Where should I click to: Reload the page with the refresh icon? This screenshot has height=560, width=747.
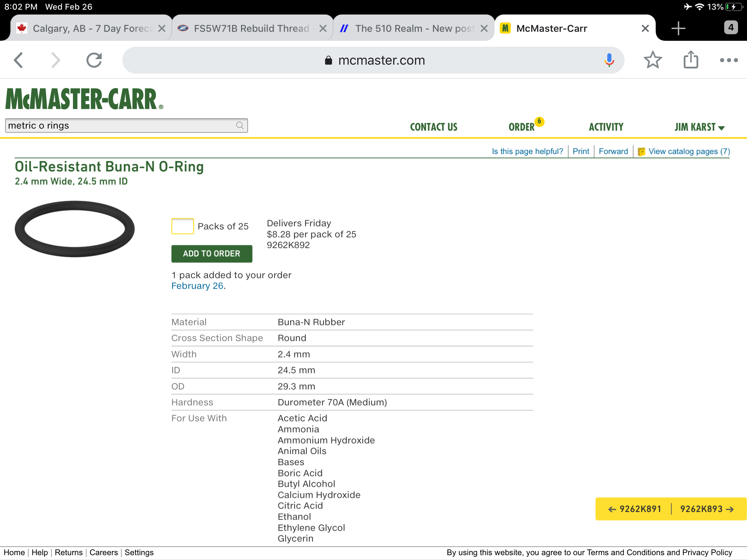click(94, 60)
